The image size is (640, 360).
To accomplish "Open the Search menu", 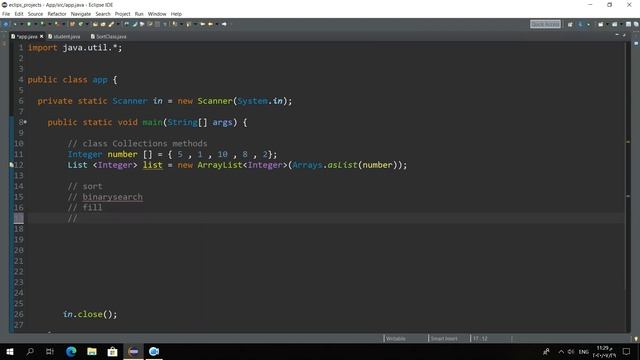I will pos(102,14).
